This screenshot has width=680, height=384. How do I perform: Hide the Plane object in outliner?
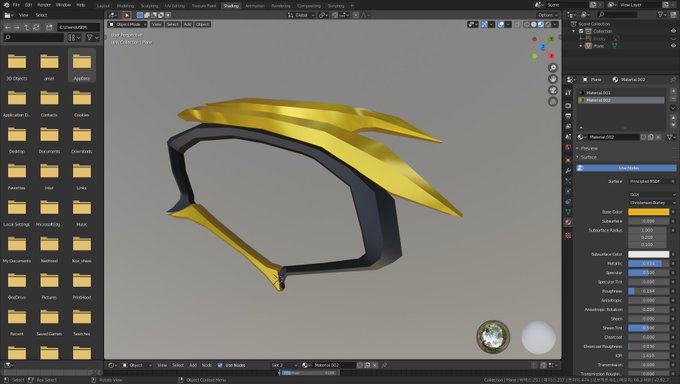(x=673, y=46)
